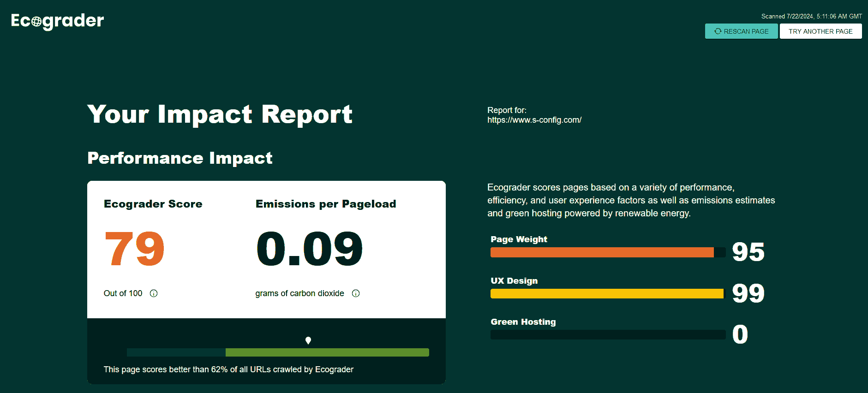Click the Your Impact Report heading
The image size is (868, 393).
(x=220, y=114)
